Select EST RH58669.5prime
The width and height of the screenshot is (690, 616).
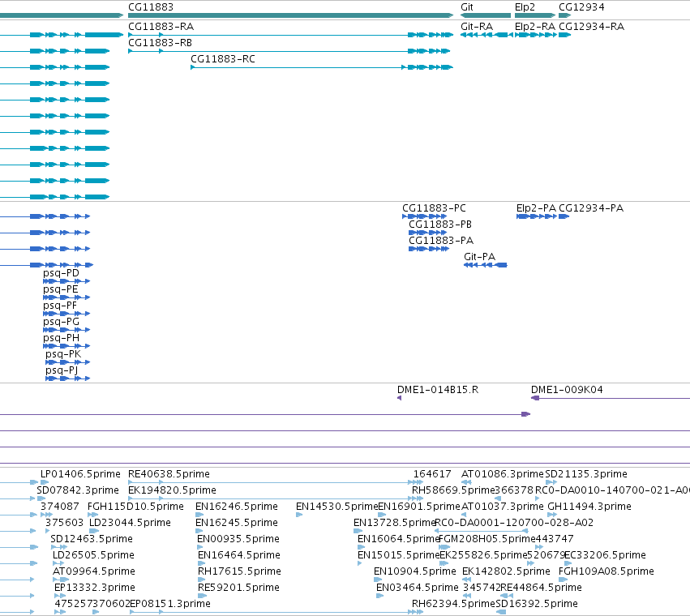click(453, 490)
